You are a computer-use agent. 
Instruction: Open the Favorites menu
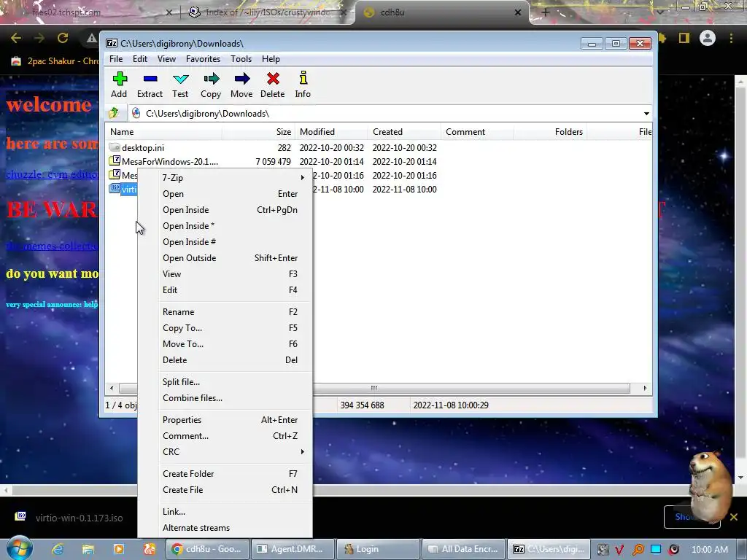pyautogui.click(x=203, y=59)
